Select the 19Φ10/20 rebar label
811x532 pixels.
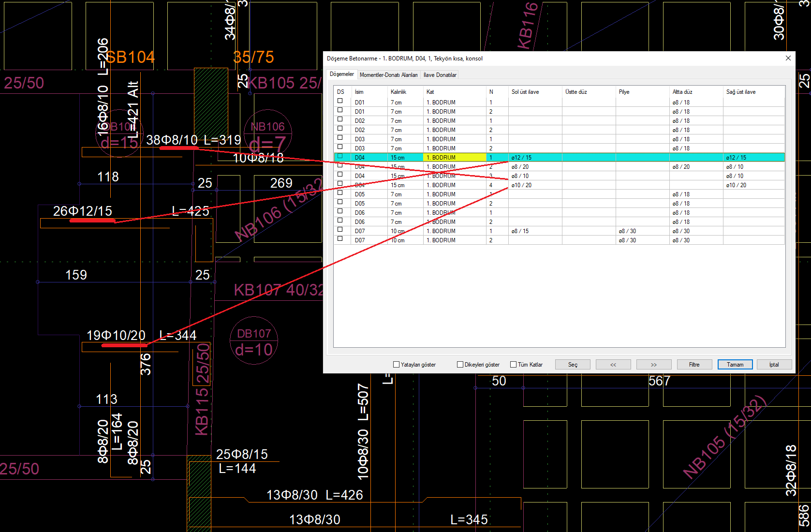point(116,335)
